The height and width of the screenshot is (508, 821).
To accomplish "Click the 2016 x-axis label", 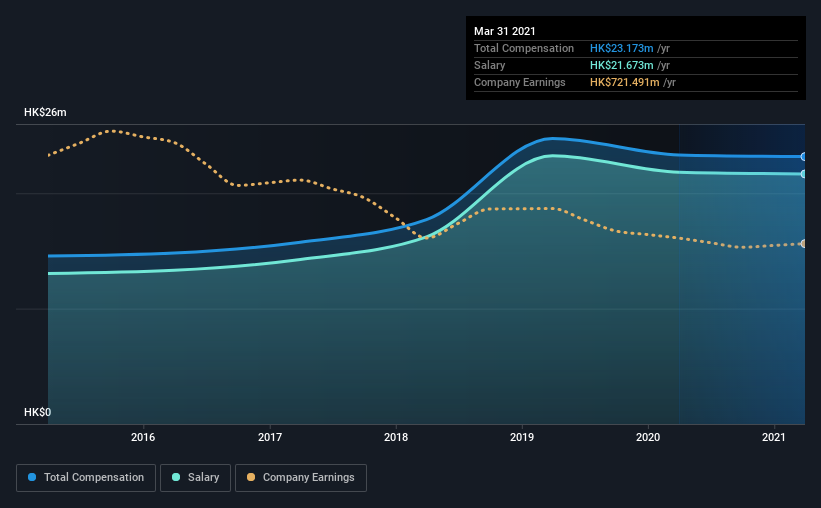I will [x=143, y=437].
